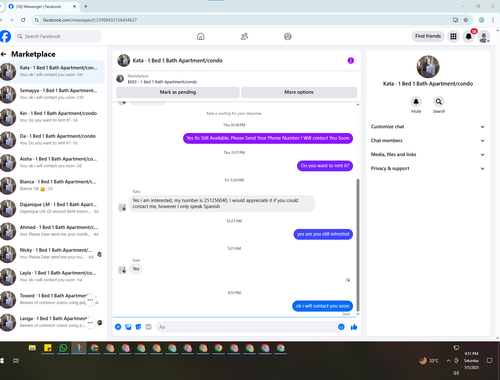This screenshot has width=500, height=380.
Task: Open the Kata conversation in list
Action: 52,71
